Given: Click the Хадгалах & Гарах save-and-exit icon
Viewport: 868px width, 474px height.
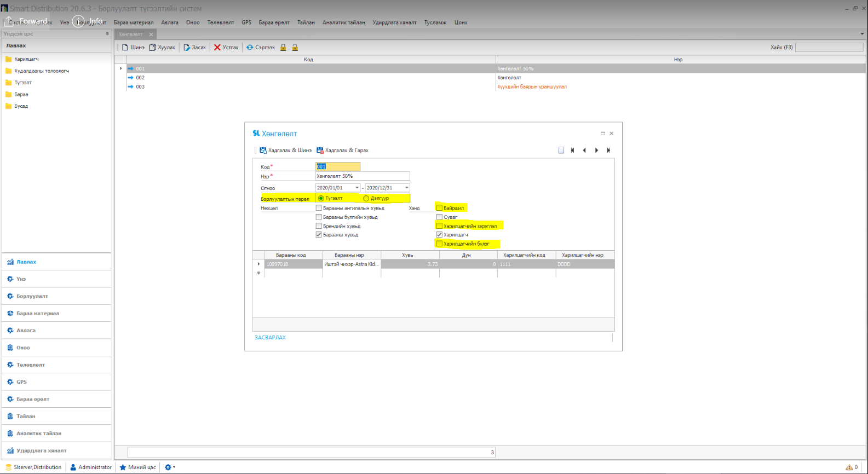Looking at the screenshot, I should 320,151.
